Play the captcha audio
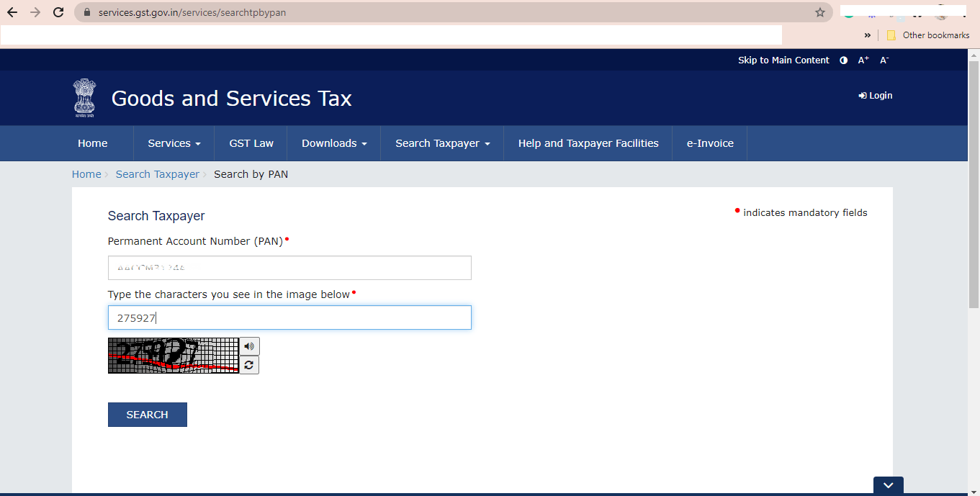Screen dimensions: 980x496 249,346
